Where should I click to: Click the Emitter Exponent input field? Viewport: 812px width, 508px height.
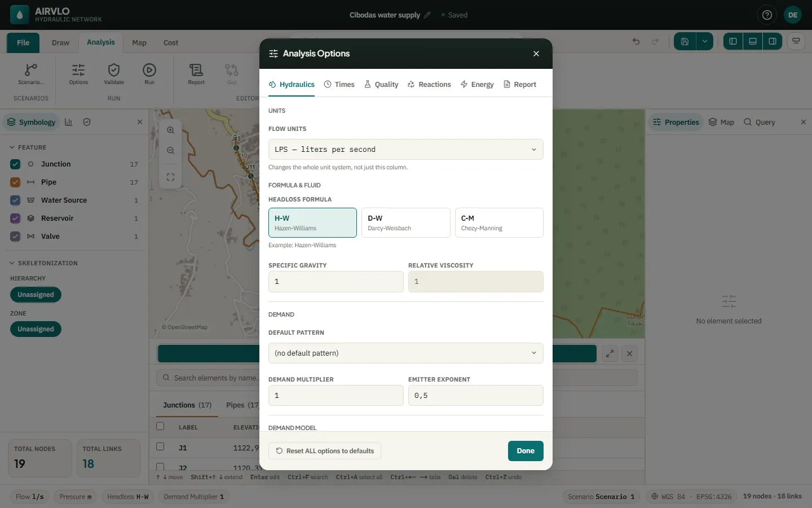pyautogui.click(x=476, y=396)
